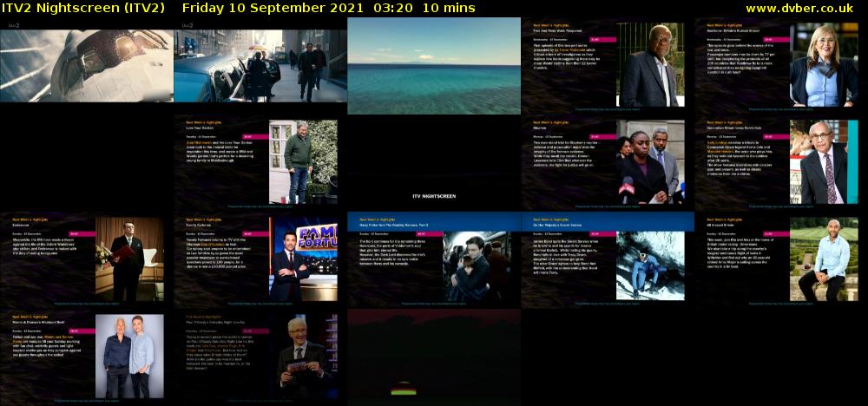Click the Paul O'Grady's Saturday Night title

[x=215, y=323]
